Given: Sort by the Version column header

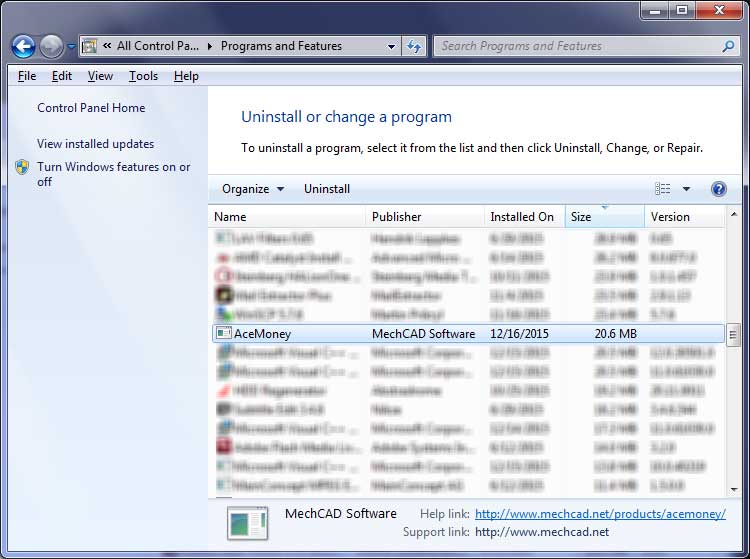Looking at the screenshot, I should click(685, 217).
